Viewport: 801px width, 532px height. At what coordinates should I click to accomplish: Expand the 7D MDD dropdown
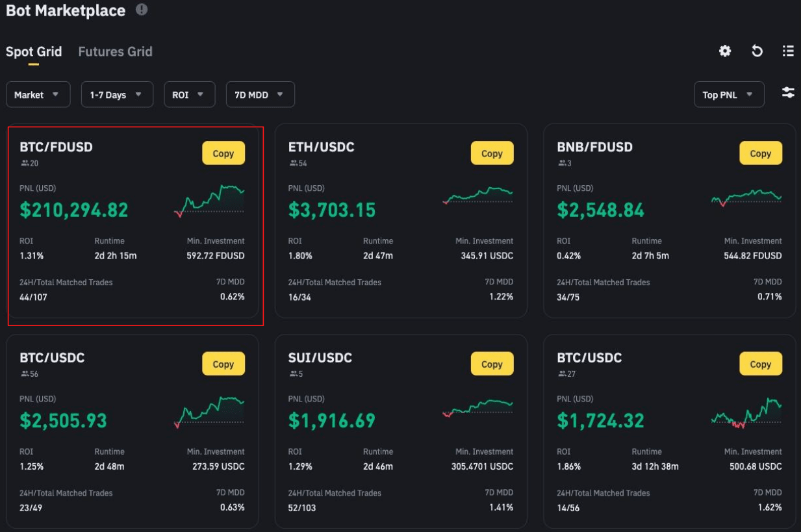[260, 95]
